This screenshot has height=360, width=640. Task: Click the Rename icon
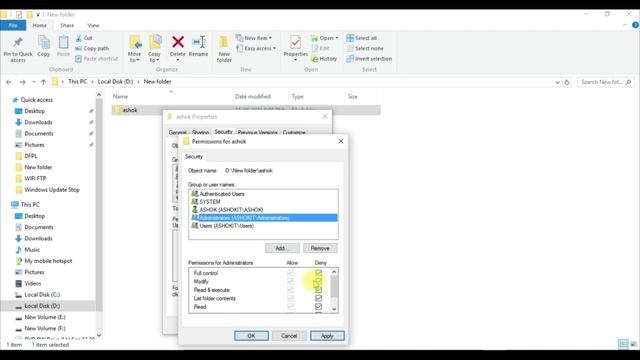199,42
